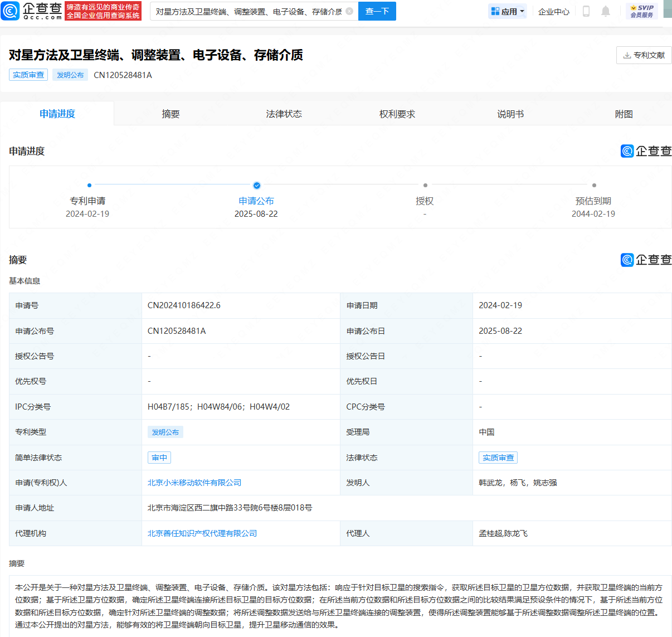Switch to the 申请进度 tab
672x637 pixels.
point(57,114)
